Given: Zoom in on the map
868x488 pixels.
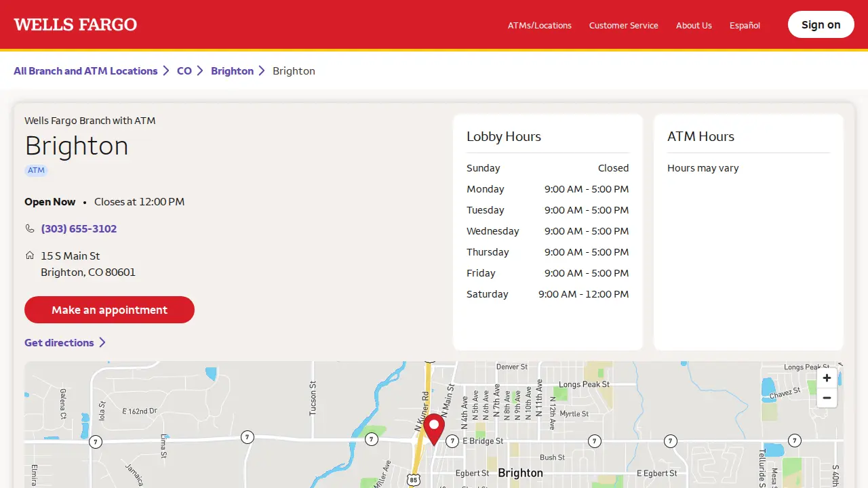Looking at the screenshot, I should [x=827, y=378].
